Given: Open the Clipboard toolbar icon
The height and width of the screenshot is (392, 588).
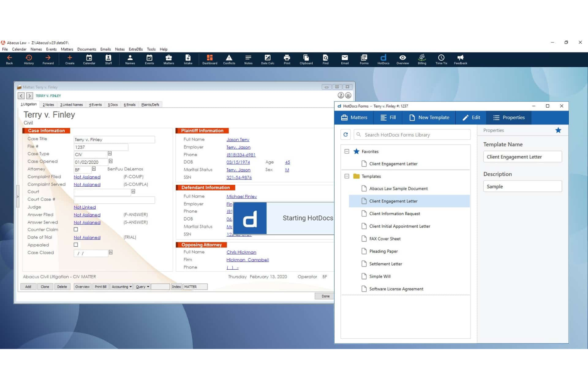Looking at the screenshot, I should (306, 60).
